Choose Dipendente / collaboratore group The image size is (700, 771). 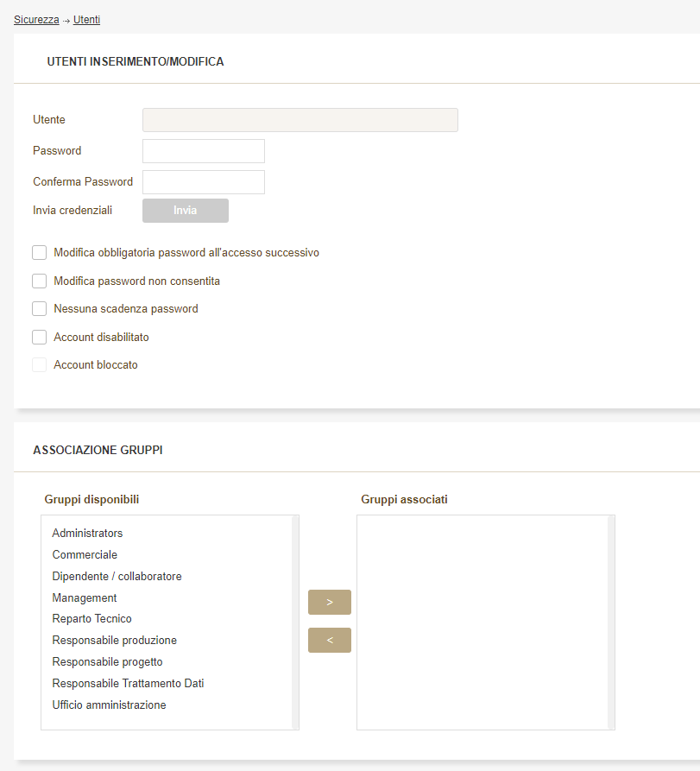117,577
